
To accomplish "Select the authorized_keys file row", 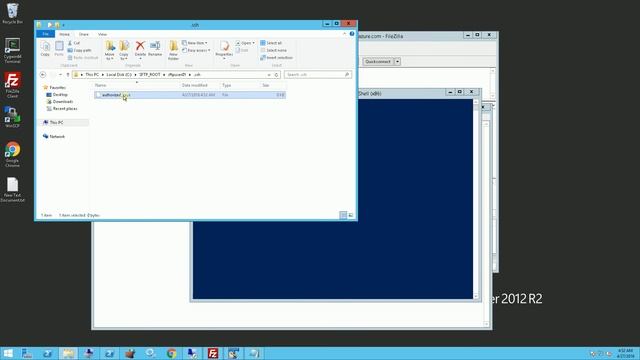I will click(x=190, y=95).
